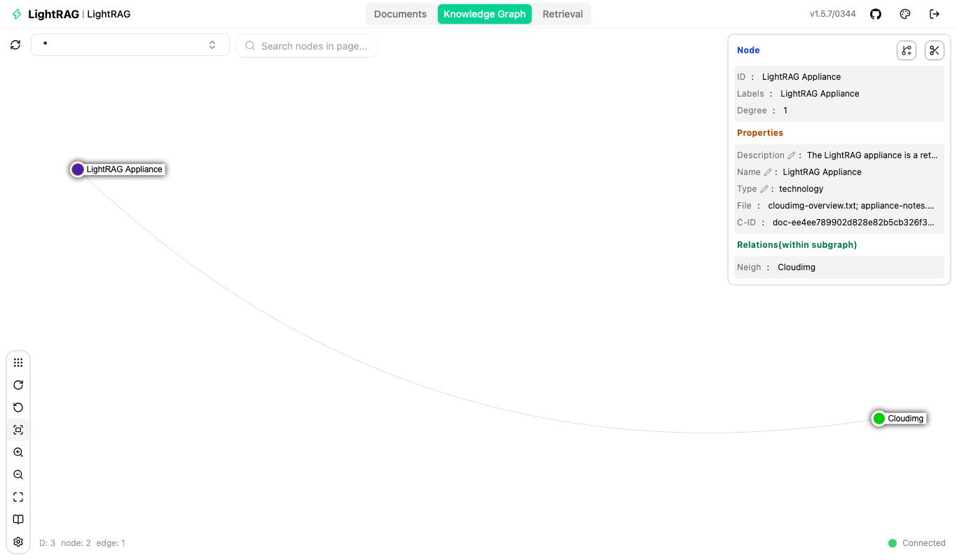Click the File value cloudimg-overview.txt
The height and width of the screenshot is (560, 957).
pos(851,206)
